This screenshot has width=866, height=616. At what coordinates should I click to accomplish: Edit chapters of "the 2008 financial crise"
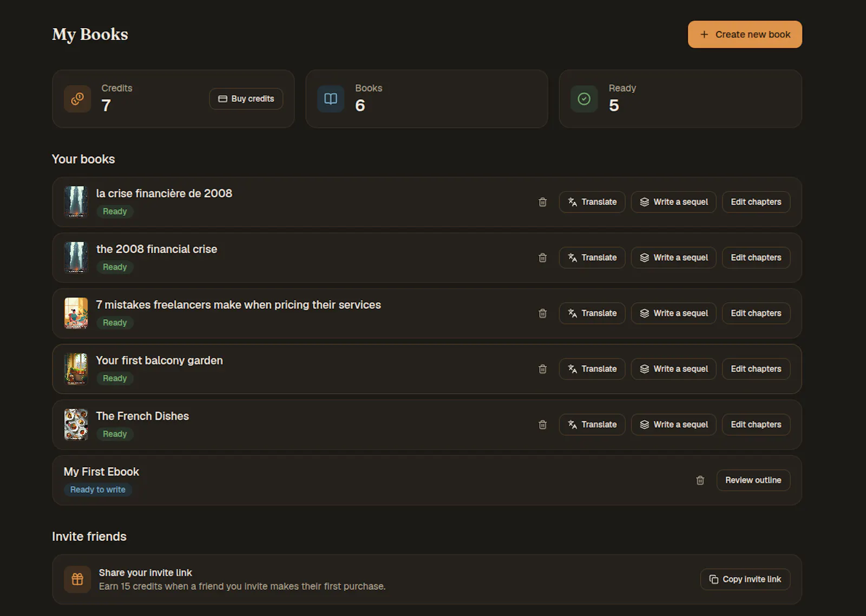click(x=756, y=257)
